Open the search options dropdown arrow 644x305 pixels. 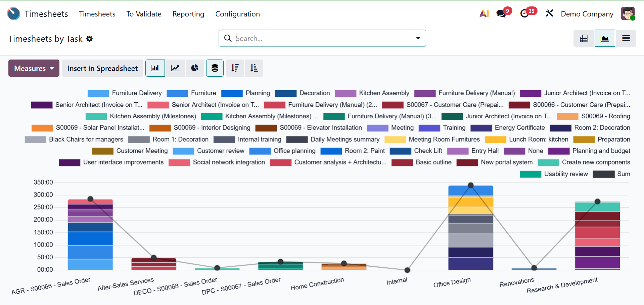click(x=418, y=38)
